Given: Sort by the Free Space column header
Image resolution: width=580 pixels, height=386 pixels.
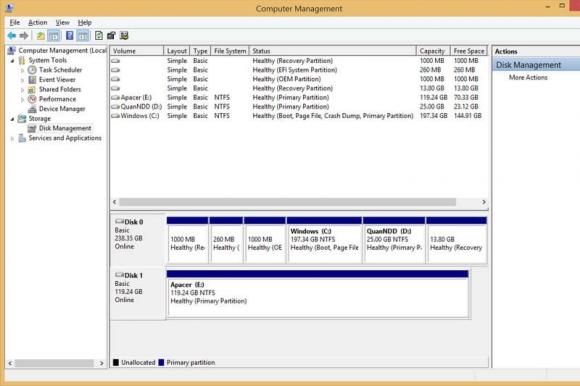Looking at the screenshot, I should coord(469,51).
